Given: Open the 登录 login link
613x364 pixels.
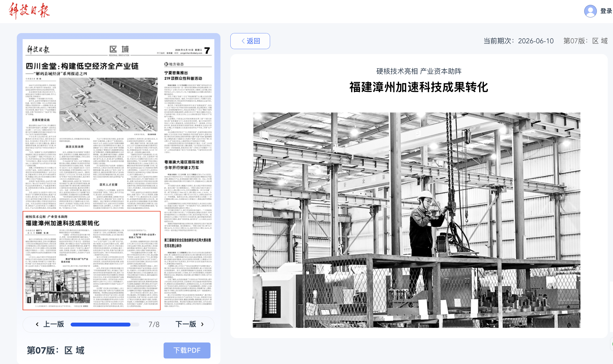Looking at the screenshot, I should [x=606, y=11].
